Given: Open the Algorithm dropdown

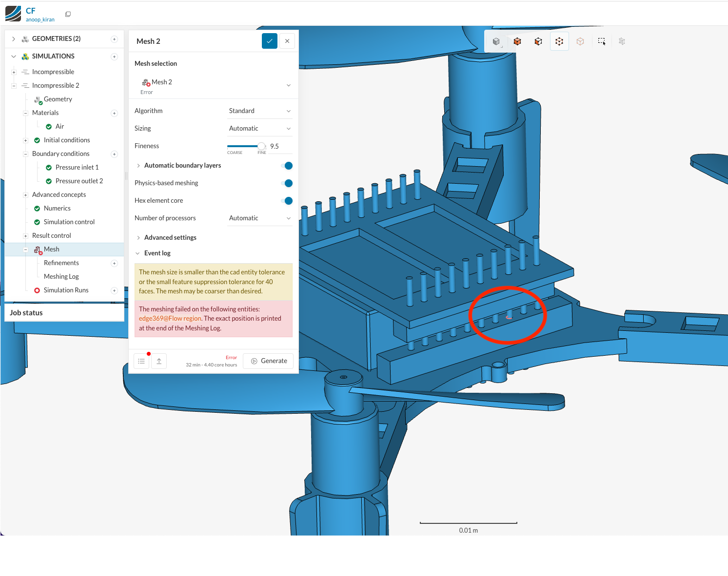Looking at the screenshot, I should [259, 110].
